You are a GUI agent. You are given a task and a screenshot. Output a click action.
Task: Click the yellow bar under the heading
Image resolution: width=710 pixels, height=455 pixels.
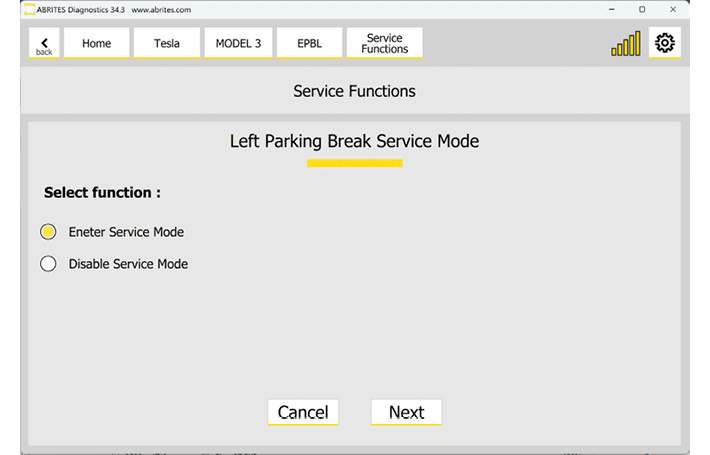click(354, 163)
